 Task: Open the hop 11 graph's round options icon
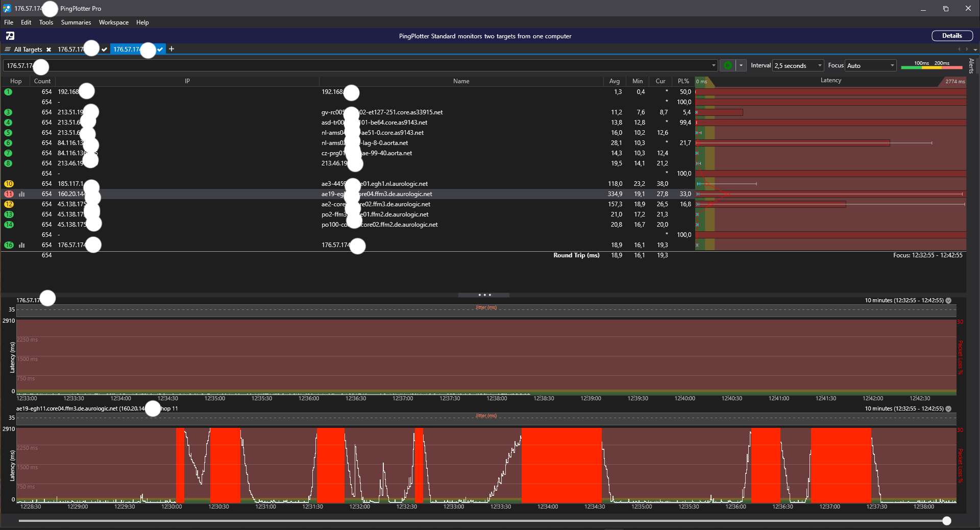pyautogui.click(x=948, y=409)
